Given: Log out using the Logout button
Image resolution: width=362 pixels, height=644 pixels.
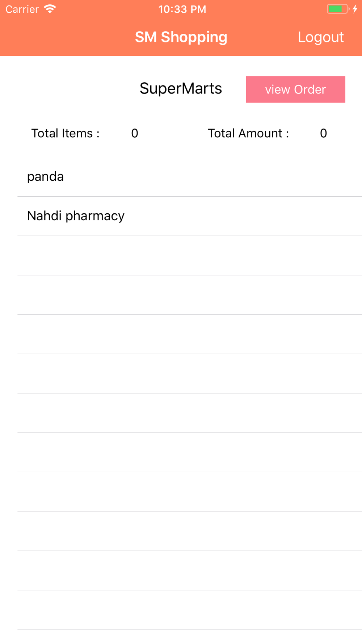Looking at the screenshot, I should [320, 37].
